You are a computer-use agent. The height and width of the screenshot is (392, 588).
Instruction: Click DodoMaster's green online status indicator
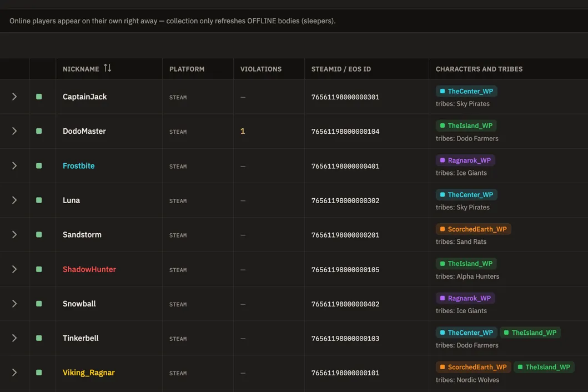[39, 131]
